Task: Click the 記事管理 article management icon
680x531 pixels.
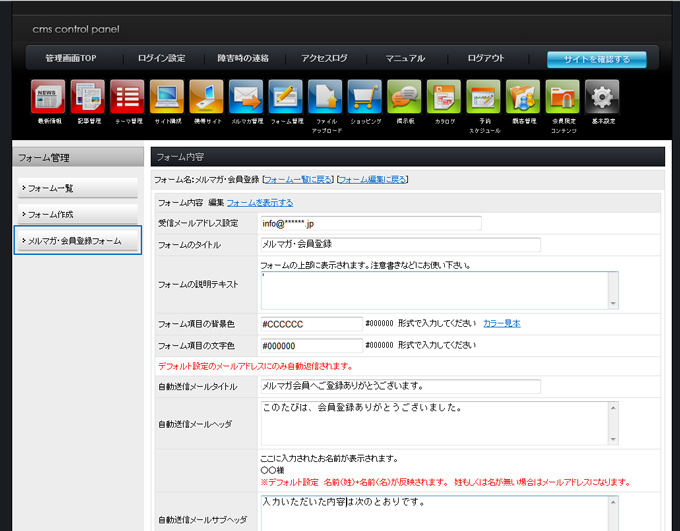Action: (x=88, y=97)
